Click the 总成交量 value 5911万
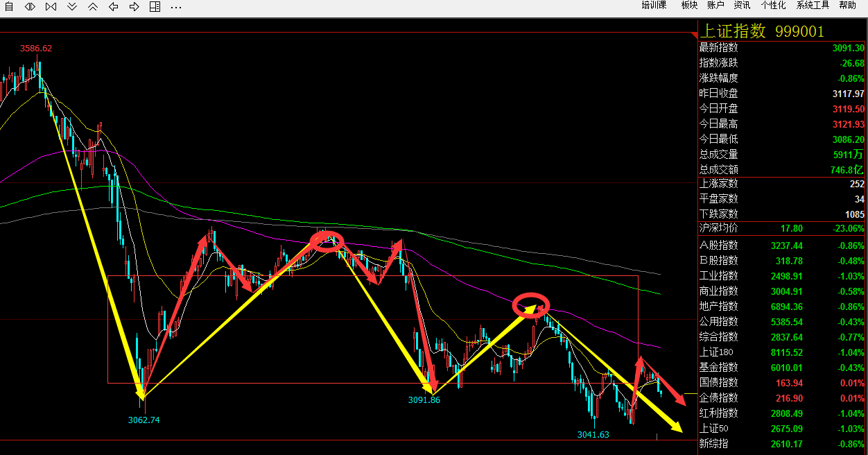Screen dimensions: 868x455 pyautogui.click(x=849, y=155)
